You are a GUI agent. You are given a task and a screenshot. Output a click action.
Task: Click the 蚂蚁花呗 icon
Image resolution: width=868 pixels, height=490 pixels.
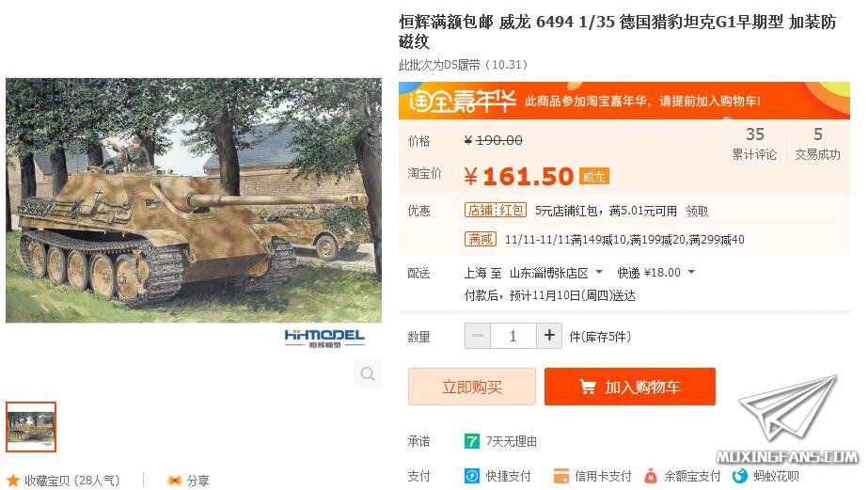tap(739, 476)
